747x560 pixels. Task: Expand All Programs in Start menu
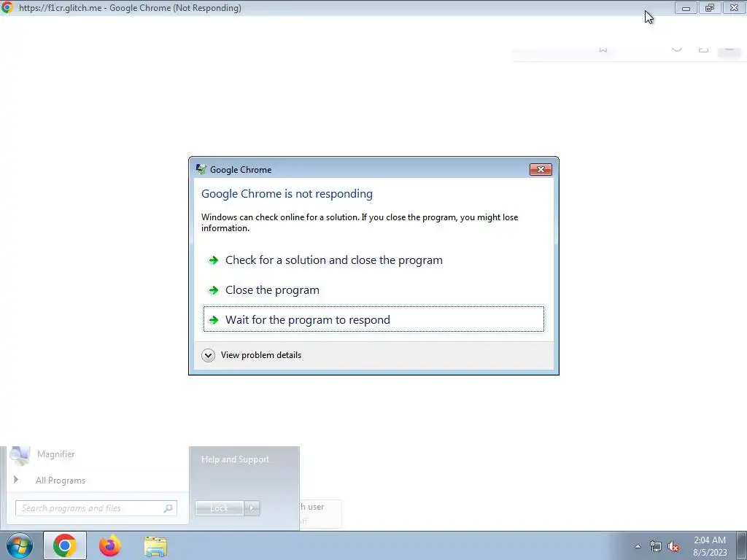pyautogui.click(x=60, y=481)
